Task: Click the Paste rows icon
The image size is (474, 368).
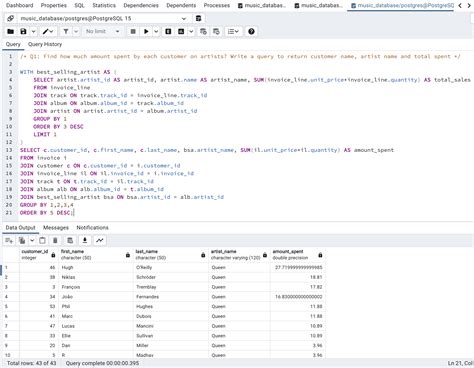Action: pyautogui.click(x=42, y=240)
